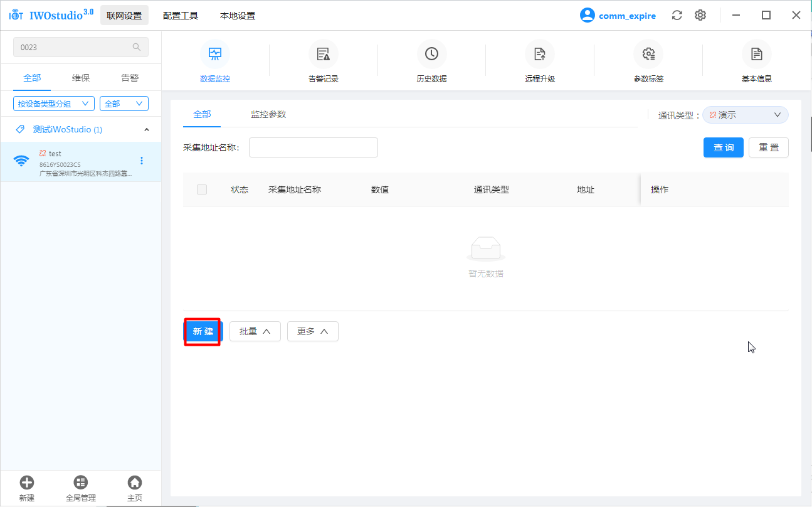Screen dimensions: 812x507
Task: Collapse the 测试iWoStudio device group
Action: pyautogui.click(x=147, y=130)
